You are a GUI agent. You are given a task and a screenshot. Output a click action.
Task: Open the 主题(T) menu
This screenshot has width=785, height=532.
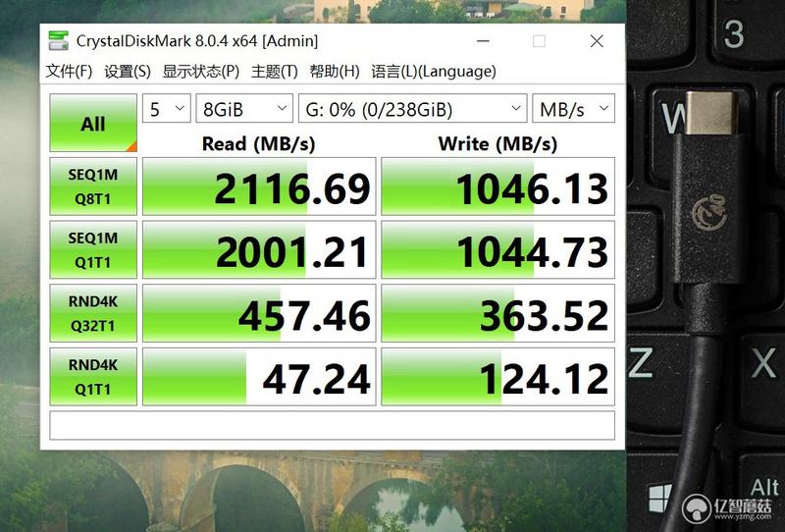(275, 71)
